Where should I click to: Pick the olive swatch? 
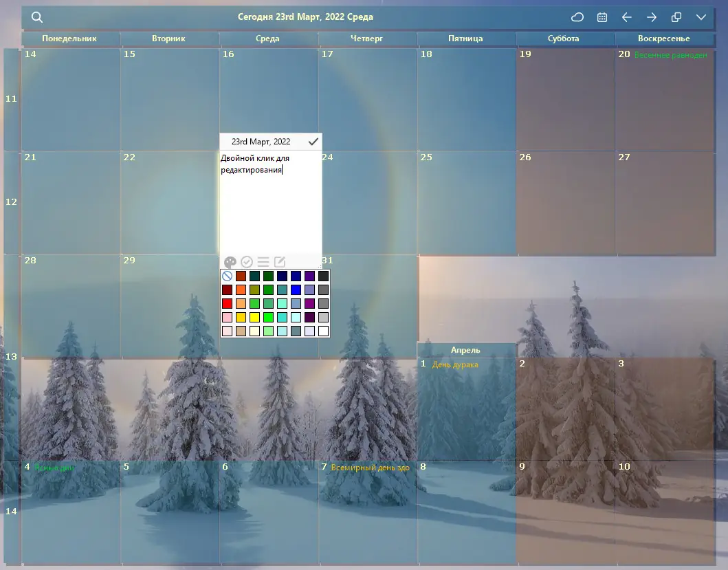(x=254, y=290)
